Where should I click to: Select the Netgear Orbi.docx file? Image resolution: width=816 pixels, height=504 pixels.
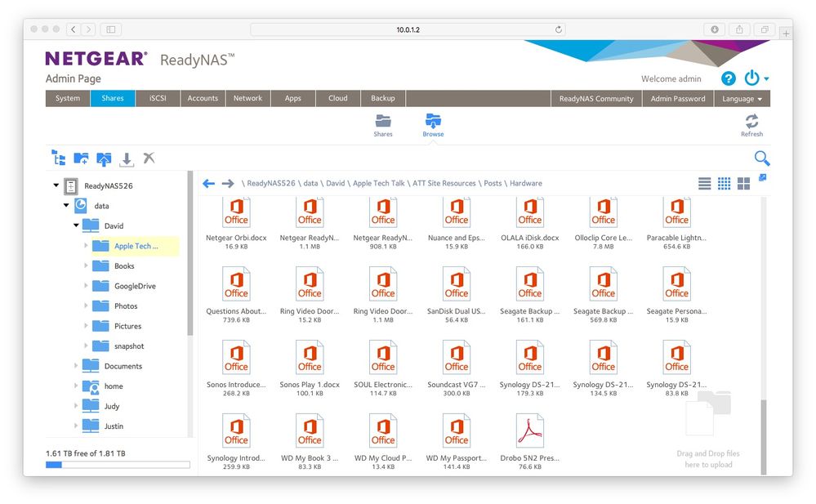point(236,223)
